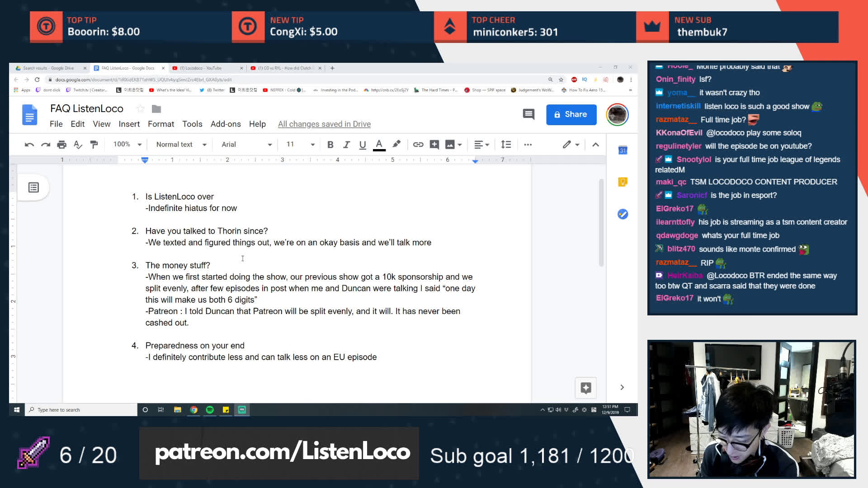The width and height of the screenshot is (868, 488).
Task: Toggle Bold formatting
Action: (330, 145)
